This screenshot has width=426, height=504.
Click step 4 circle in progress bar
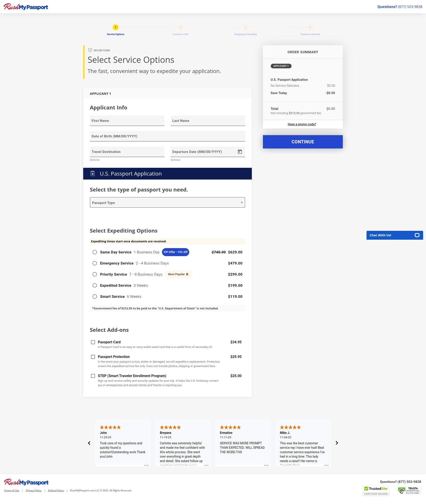click(310, 27)
